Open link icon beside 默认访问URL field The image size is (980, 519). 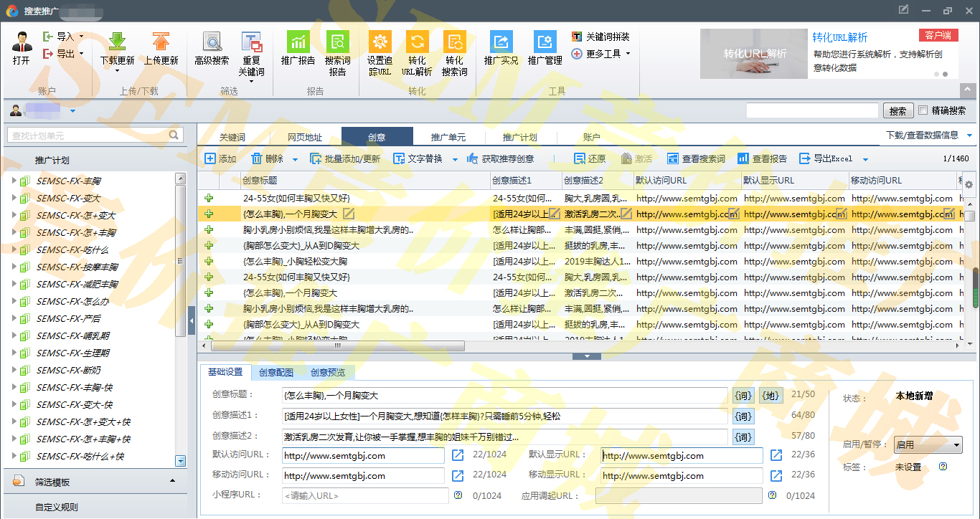(458, 455)
